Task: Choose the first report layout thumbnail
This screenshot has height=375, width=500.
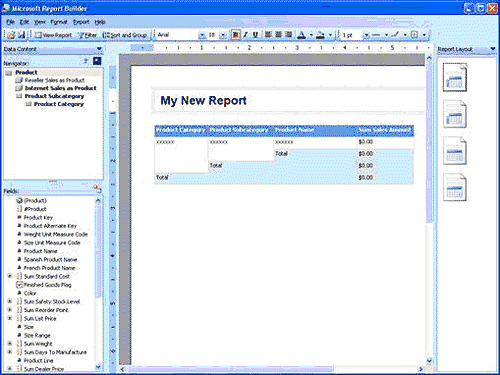Action: click(x=455, y=78)
